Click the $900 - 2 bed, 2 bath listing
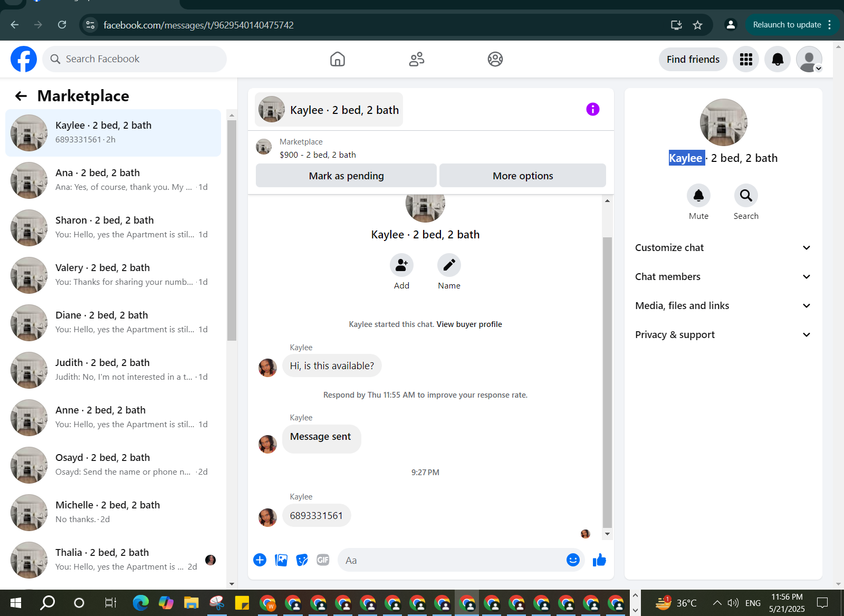The width and height of the screenshot is (844, 616). 318,155
